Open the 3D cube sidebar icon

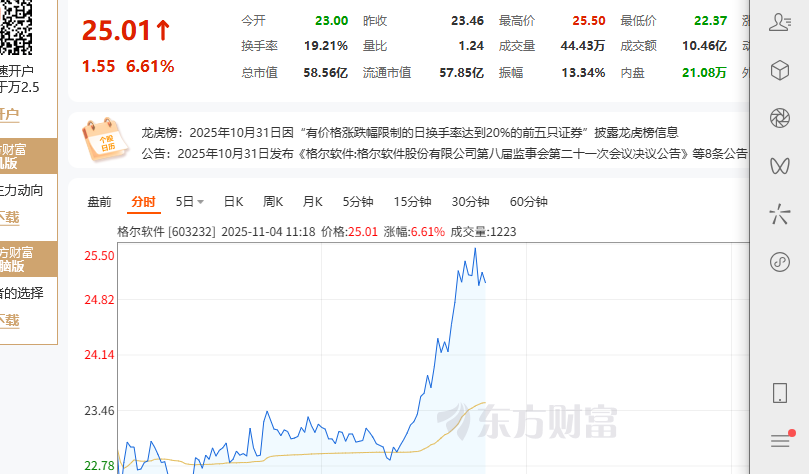coord(780,70)
